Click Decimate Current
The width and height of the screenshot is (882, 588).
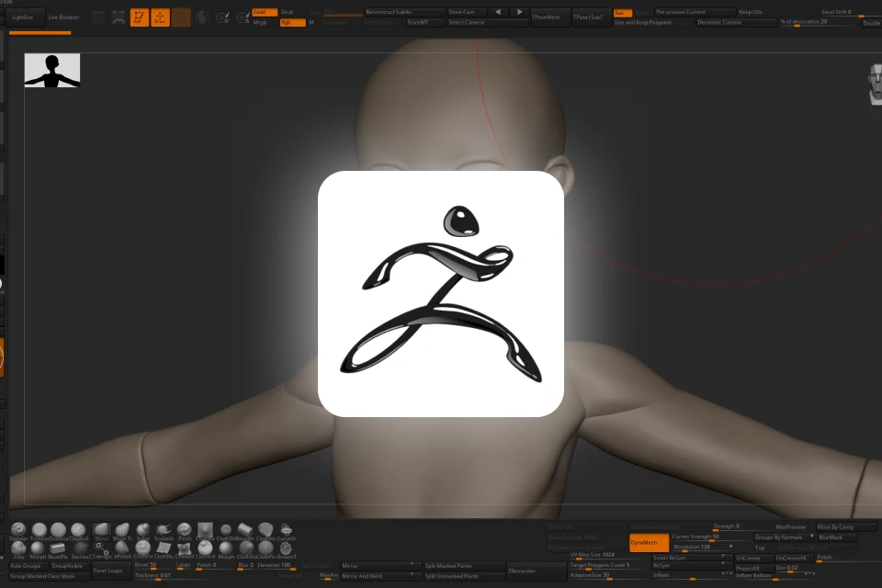(735, 22)
